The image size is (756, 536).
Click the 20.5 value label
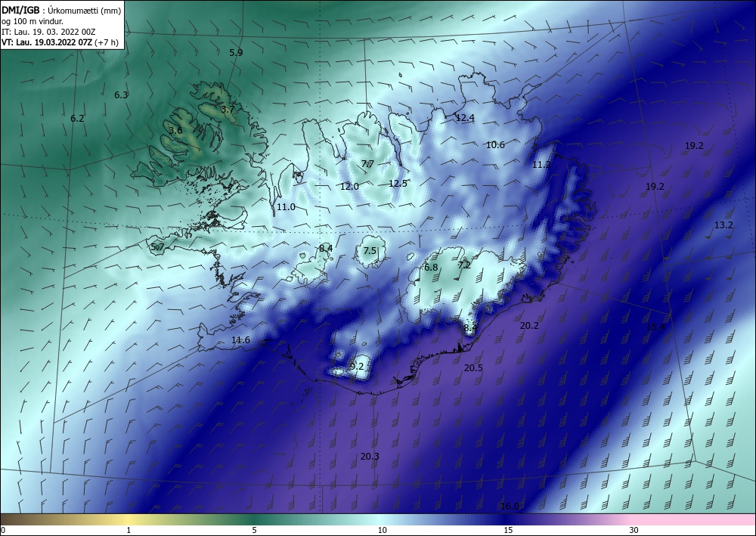(x=473, y=367)
